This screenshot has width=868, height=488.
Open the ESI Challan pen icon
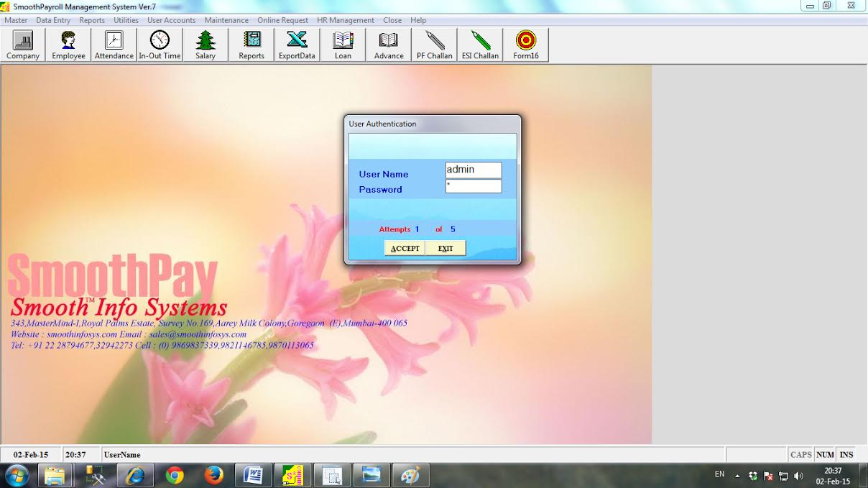tap(480, 45)
